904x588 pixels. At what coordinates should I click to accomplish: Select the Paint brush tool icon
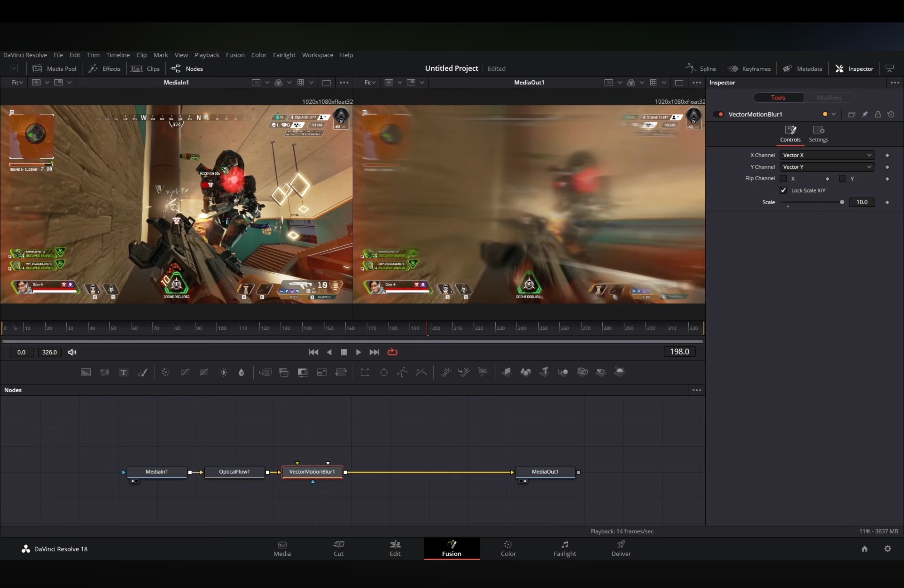[142, 372]
